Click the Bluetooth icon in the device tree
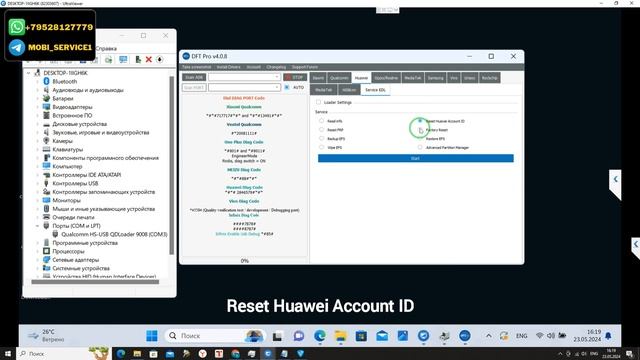The height and width of the screenshot is (360, 640). [47, 81]
